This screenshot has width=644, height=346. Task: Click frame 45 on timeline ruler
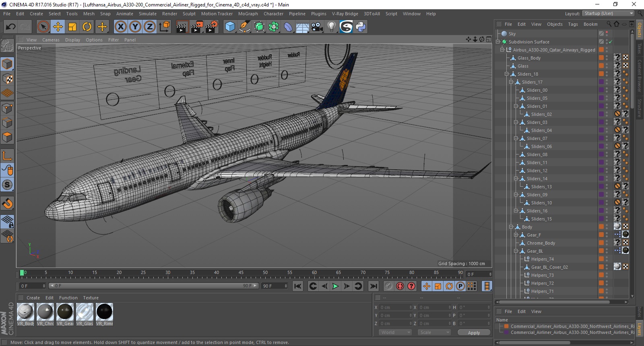click(x=241, y=274)
